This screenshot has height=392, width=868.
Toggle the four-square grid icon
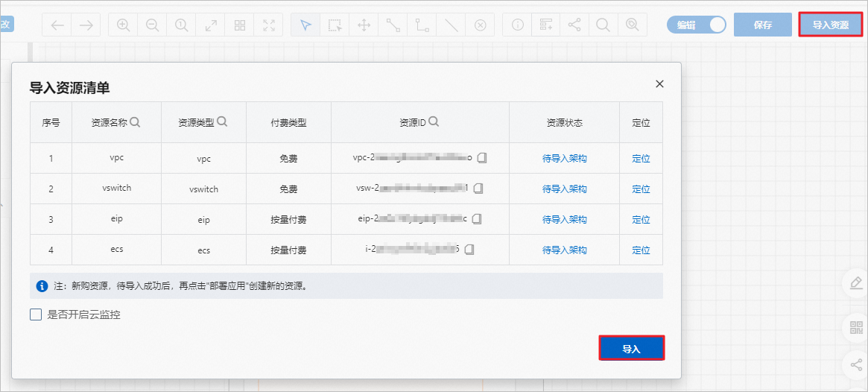click(240, 25)
